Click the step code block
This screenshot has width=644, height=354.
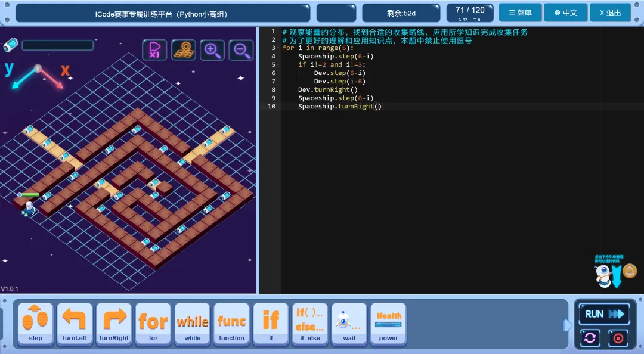[35, 324]
